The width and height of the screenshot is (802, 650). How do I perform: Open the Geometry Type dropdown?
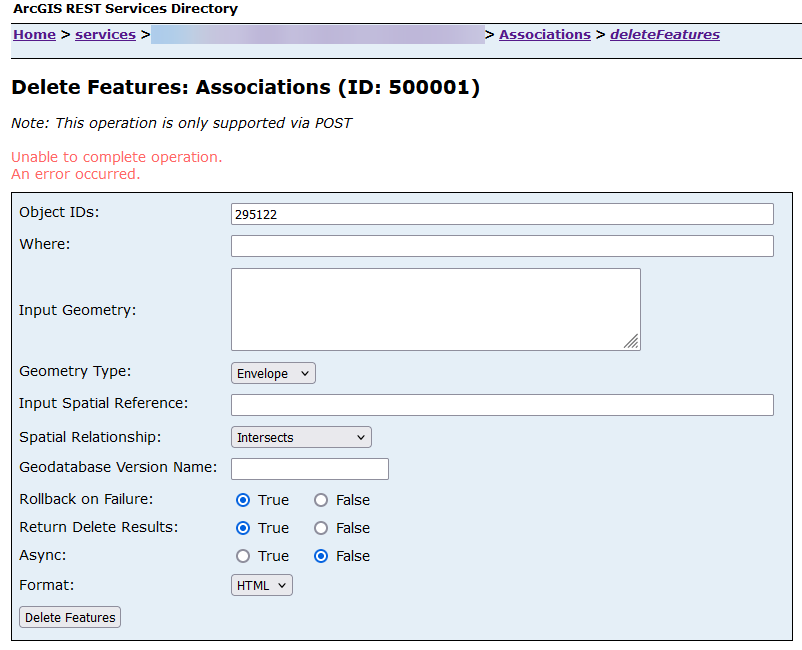coord(273,373)
